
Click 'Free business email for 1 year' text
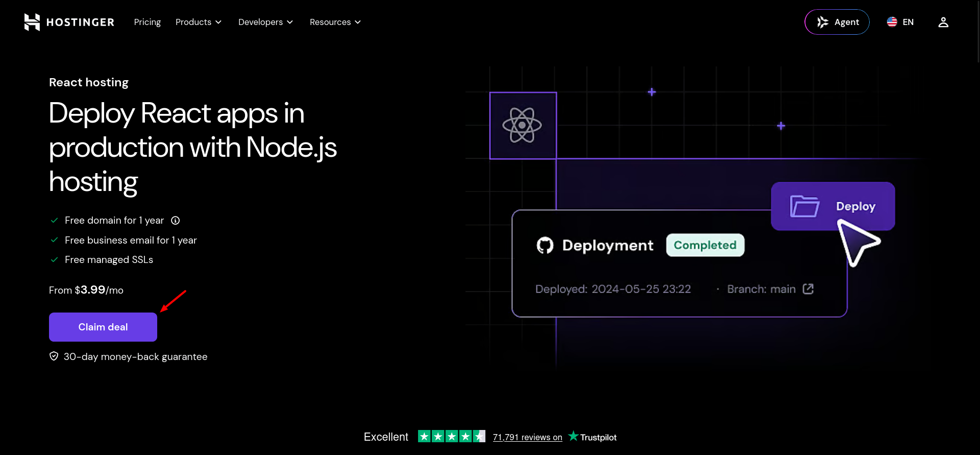point(131,240)
